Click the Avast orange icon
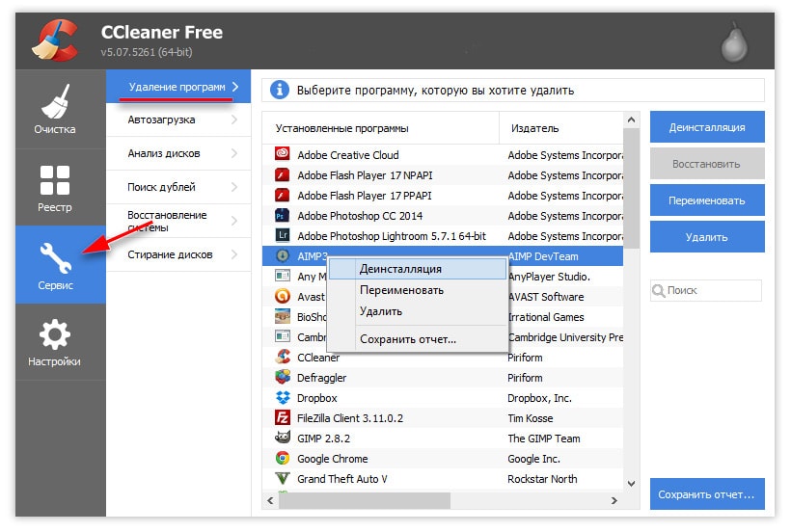Screen dimensions: 791x532 tap(282, 296)
